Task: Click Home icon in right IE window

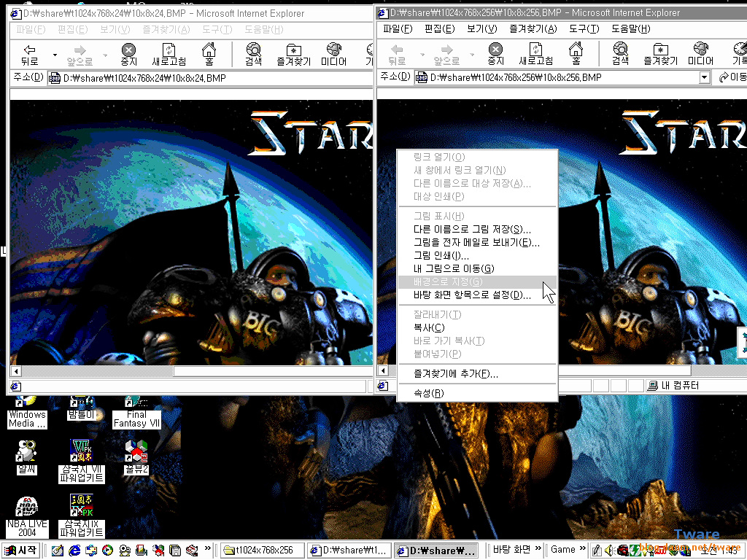Action: coord(576,54)
